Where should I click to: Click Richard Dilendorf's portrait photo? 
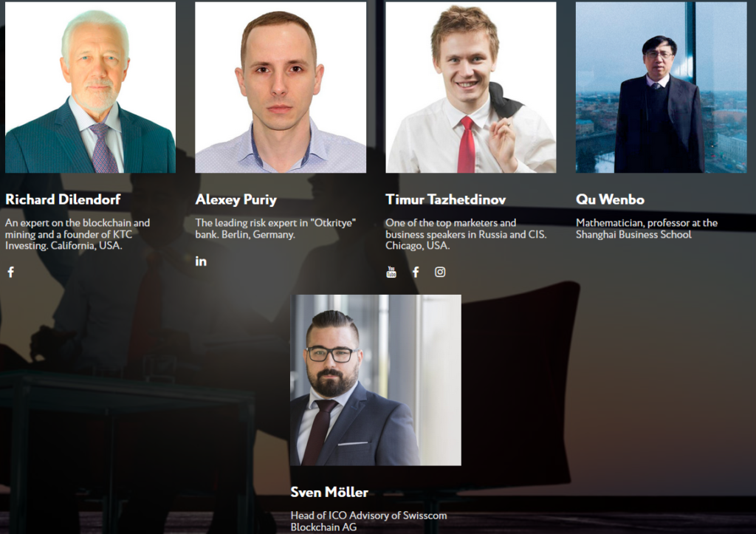(90, 87)
